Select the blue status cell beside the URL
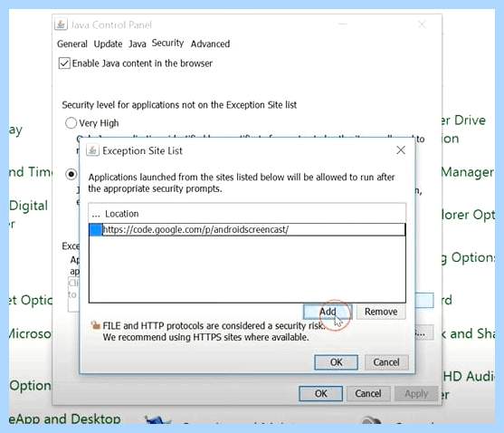Image resolution: width=504 pixels, height=433 pixels. (x=96, y=230)
